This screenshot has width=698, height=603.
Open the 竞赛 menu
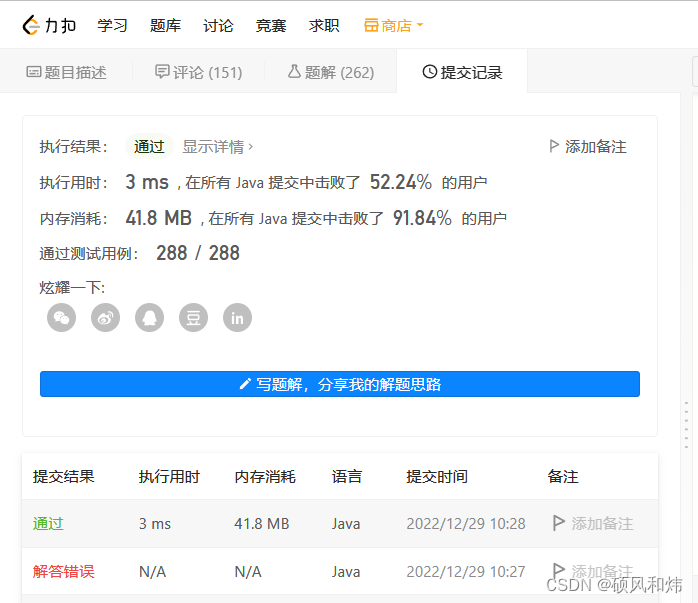(271, 25)
